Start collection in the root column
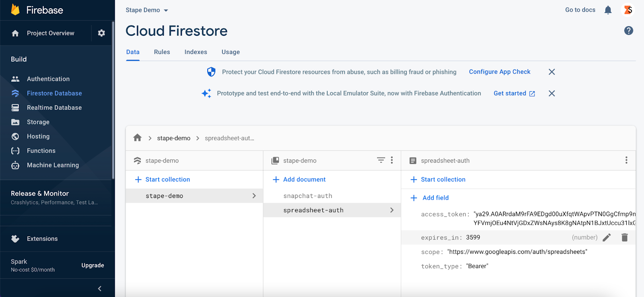The height and width of the screenshot is (297, 644). pos(163,179)
